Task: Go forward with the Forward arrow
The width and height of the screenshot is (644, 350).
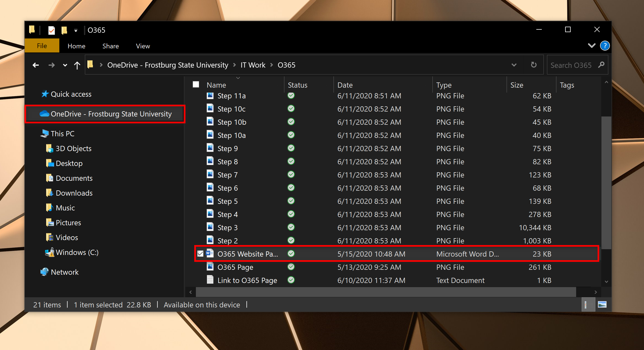Action: coord(51,65)
